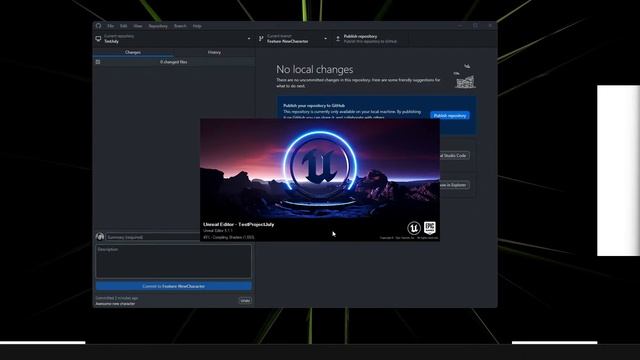Open the Repository menu
The image size is (640, 360).
click(x=158, y=26)
